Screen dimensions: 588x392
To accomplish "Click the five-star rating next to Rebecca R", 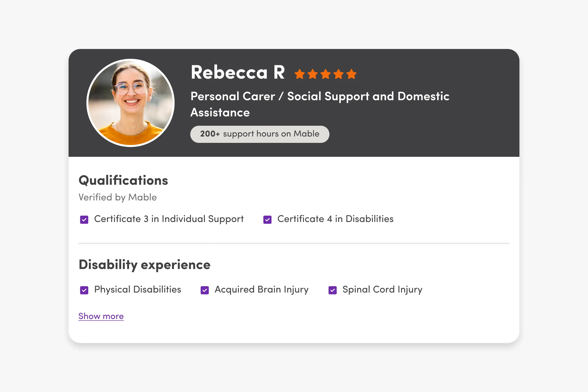I will click(x=326, y=74).
